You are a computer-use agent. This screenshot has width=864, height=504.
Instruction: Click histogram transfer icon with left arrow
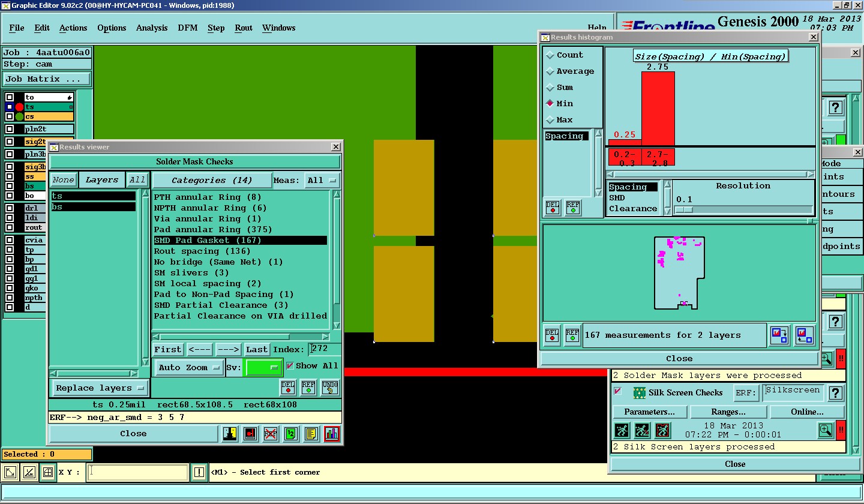click(804, 335)
